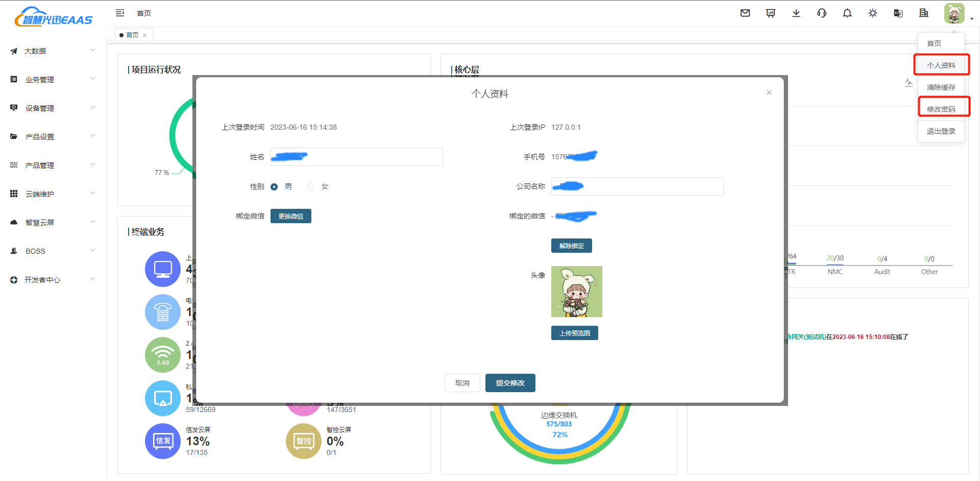
Task: Click the language translate icon
Action: coord(898,13)
